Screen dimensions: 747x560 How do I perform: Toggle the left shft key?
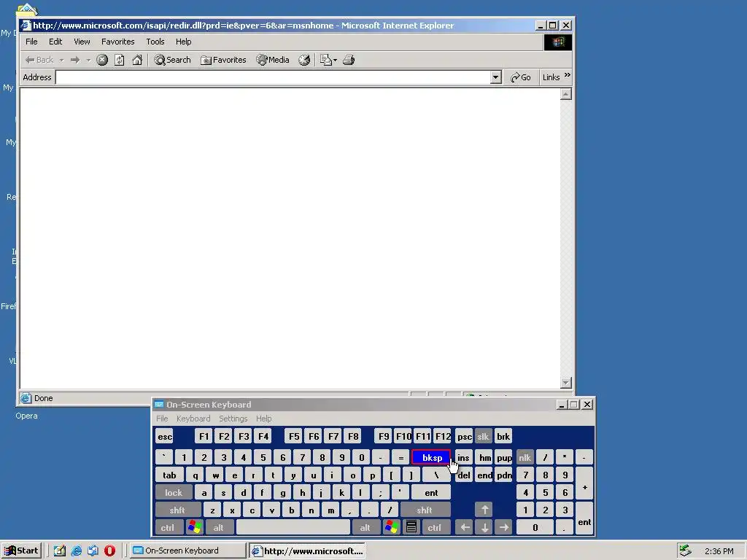[177, 510]
